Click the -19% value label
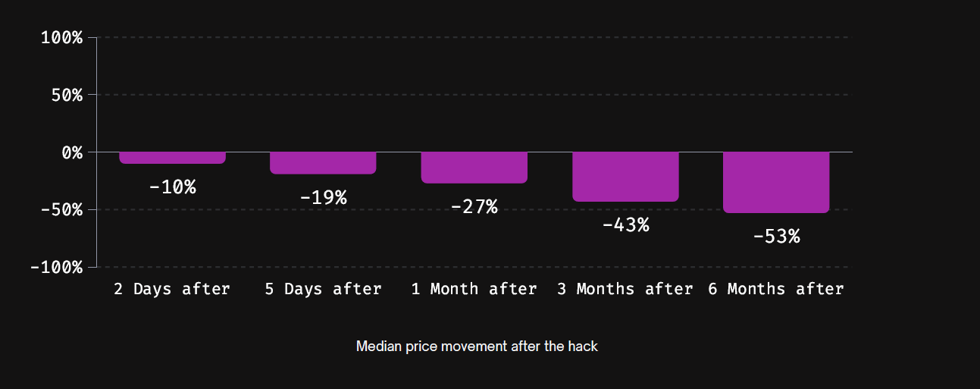980x389 pixels. click(323, 197)
